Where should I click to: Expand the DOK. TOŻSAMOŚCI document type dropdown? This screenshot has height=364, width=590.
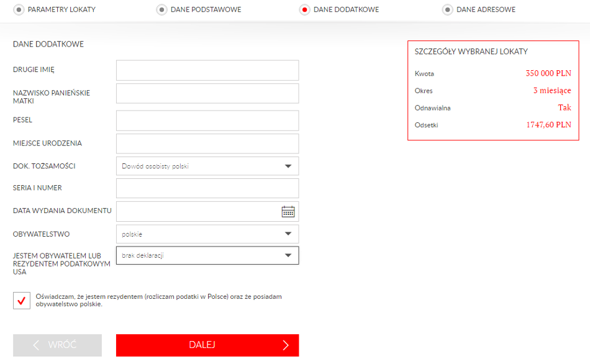(207, 166)
